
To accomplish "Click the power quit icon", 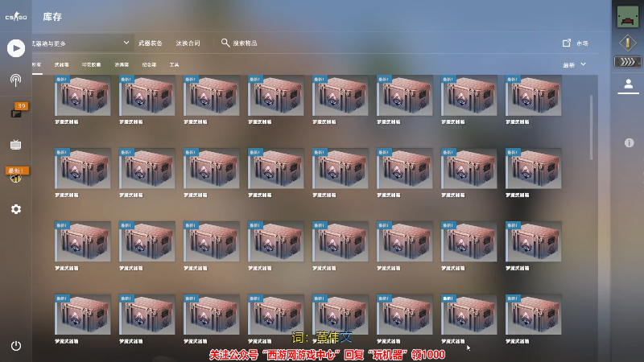I will pyautogui.click(x=15, y=346).
